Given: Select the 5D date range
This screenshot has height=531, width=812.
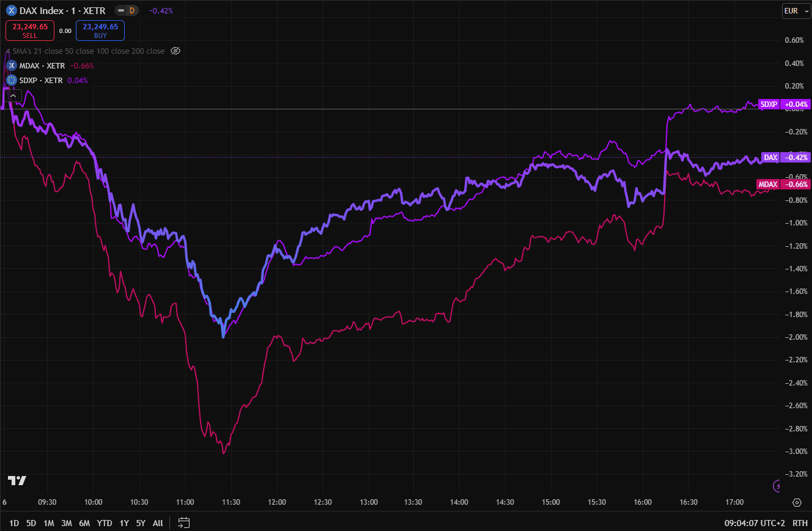Looking at the screenshot, I should click(x=31, y=523).
